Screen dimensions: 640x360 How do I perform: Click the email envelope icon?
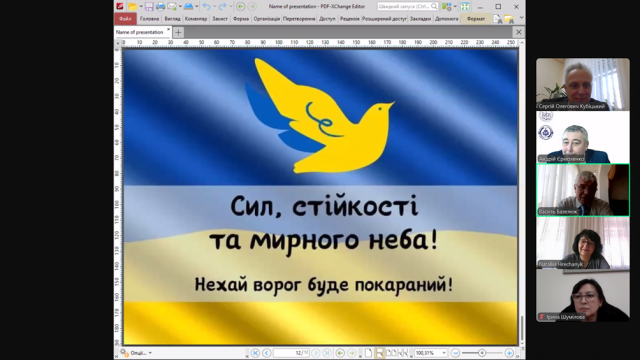coord(172,7)
